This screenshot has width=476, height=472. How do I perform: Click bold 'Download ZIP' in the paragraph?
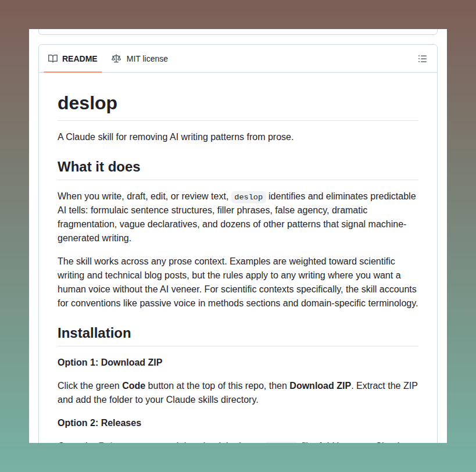(320, 385)
